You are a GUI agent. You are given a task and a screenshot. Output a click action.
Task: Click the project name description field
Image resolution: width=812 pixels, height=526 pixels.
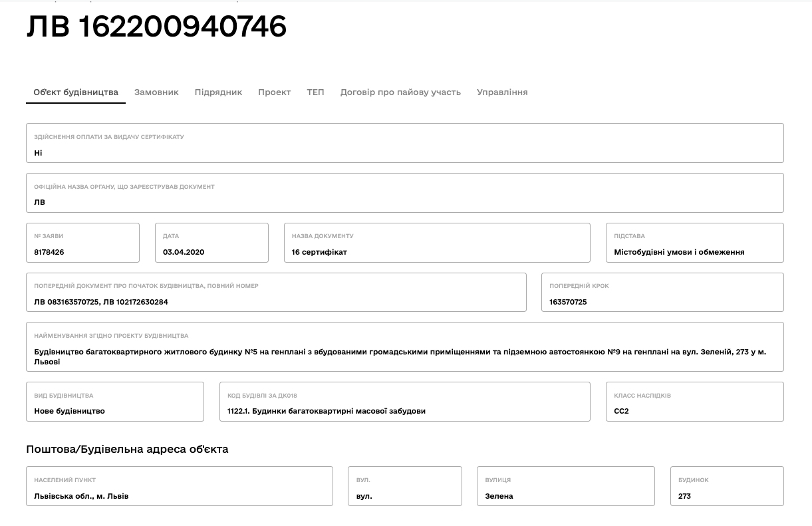click(x=405, y=346)
